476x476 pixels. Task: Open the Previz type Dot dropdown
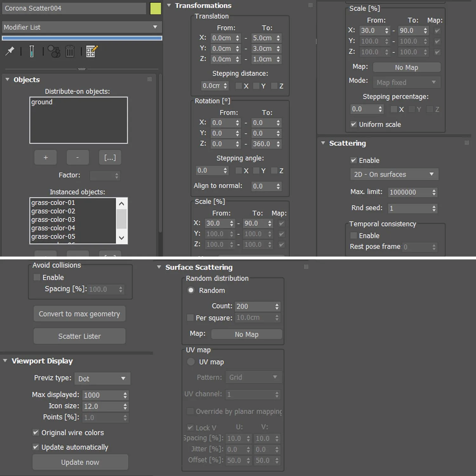point(102,379)
